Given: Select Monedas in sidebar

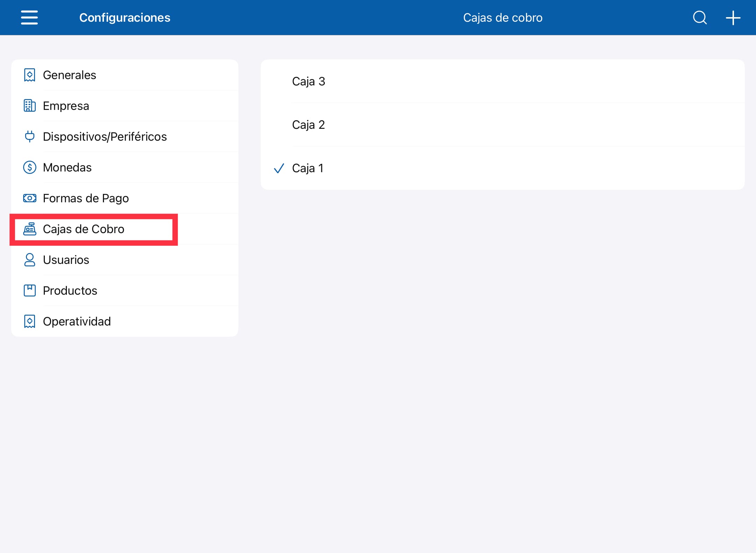Looking at the screenshot, I should click(x=125, y=167).
